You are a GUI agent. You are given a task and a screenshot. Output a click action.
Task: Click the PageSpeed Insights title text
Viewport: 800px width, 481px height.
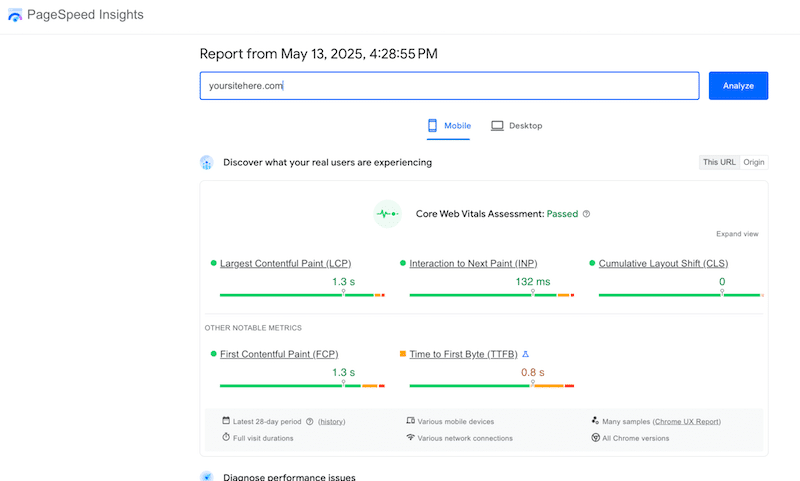85,15
